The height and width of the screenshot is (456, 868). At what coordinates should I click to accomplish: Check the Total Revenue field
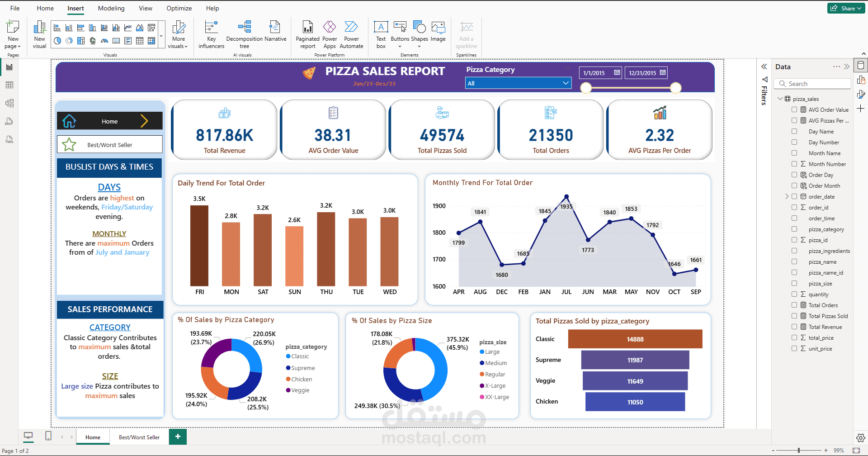tap(794, 327)
